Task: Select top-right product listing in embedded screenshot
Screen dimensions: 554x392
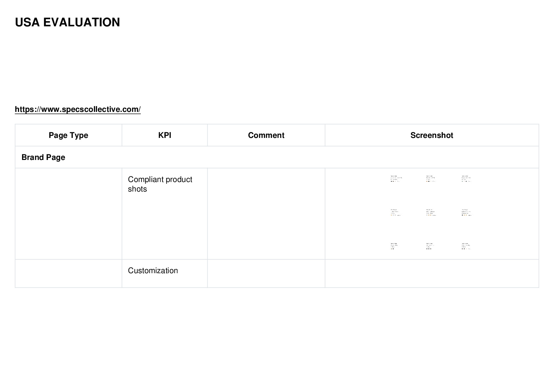Action: 466,179
